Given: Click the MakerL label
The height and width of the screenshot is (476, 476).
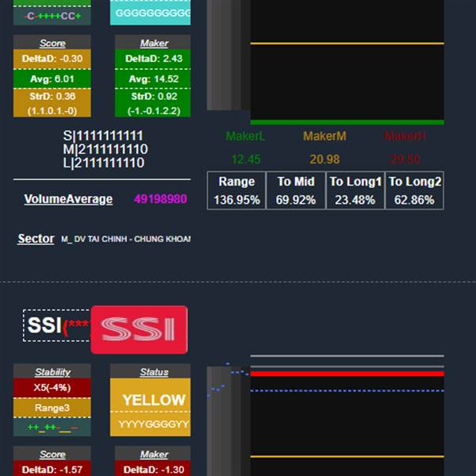Looking at the screenshot, I should pyautogui.click(x=245, y=136).
